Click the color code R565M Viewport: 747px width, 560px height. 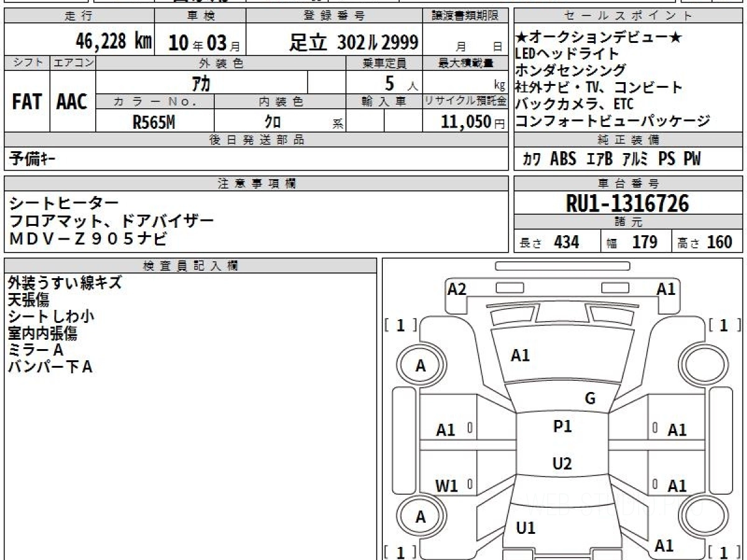coord(154,122)
